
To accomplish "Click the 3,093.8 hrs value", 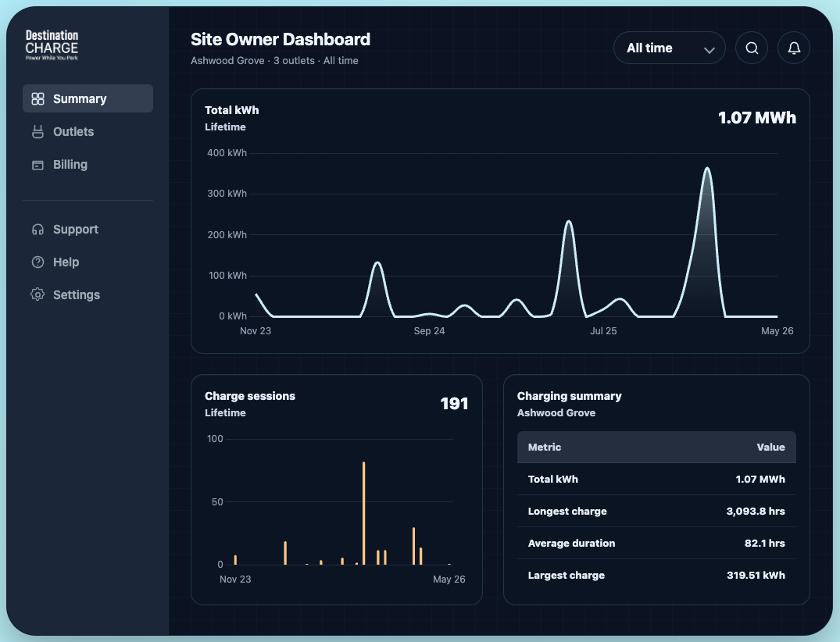I will tap(756, 512).
